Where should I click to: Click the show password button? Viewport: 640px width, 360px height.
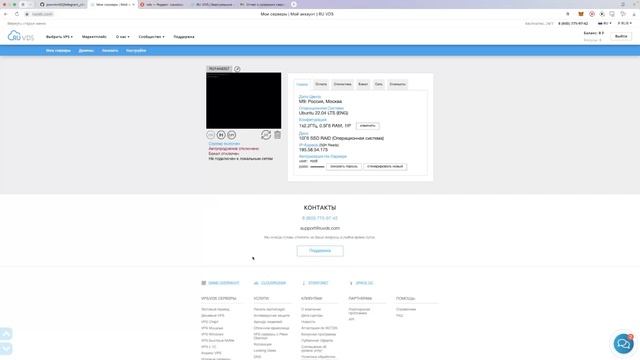pos(344,167)
